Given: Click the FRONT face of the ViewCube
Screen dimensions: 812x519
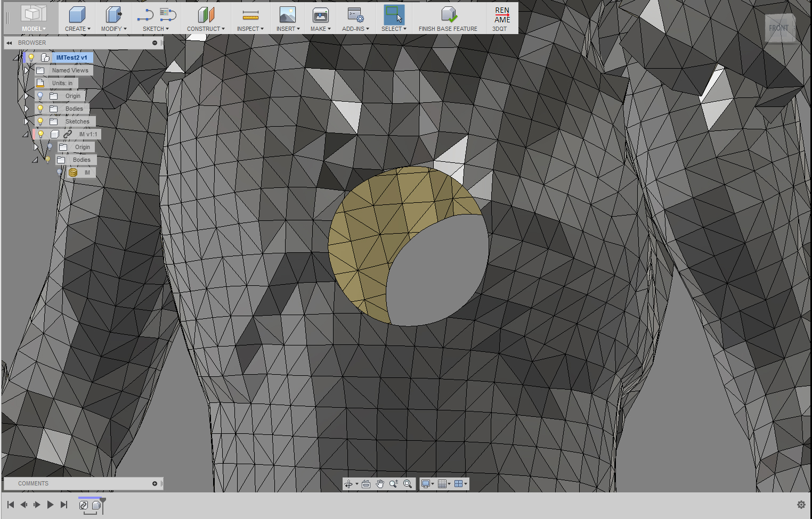Looking at the screenshot, I should coord(779,28).
